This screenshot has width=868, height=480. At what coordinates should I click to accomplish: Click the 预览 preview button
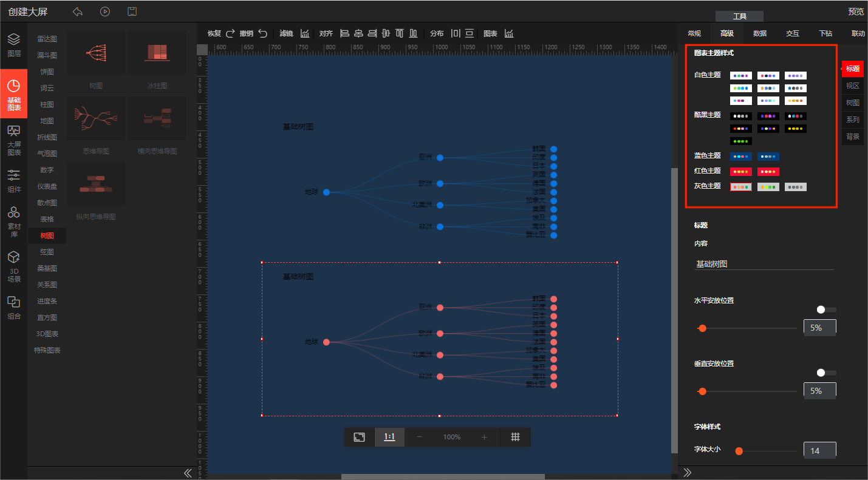coord(856,12)
